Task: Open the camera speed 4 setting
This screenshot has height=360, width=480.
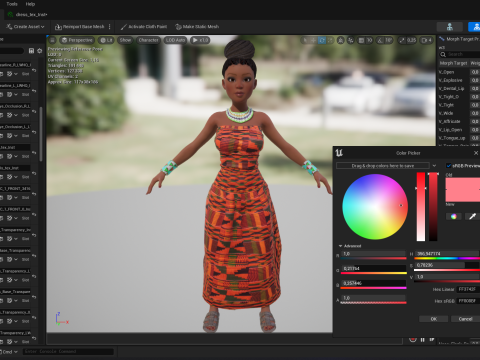Action: (x=427, y=40)
